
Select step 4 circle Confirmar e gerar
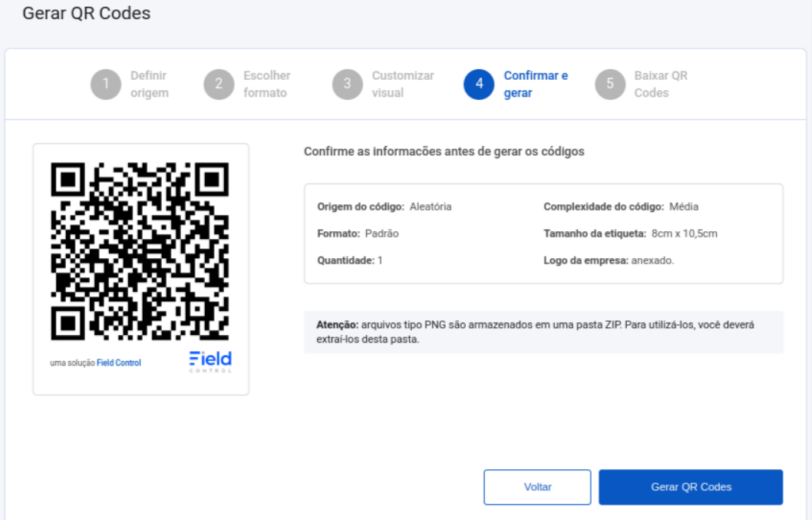tap(479, 84)
